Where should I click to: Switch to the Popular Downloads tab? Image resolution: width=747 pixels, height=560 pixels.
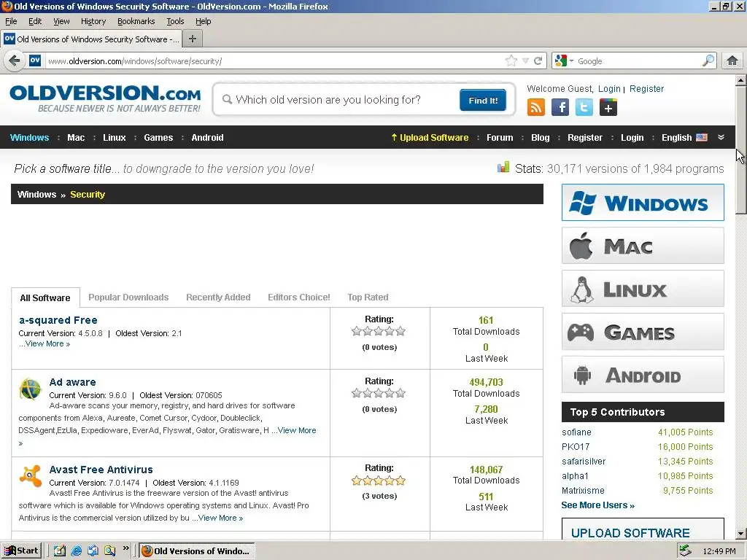(128, 297)
